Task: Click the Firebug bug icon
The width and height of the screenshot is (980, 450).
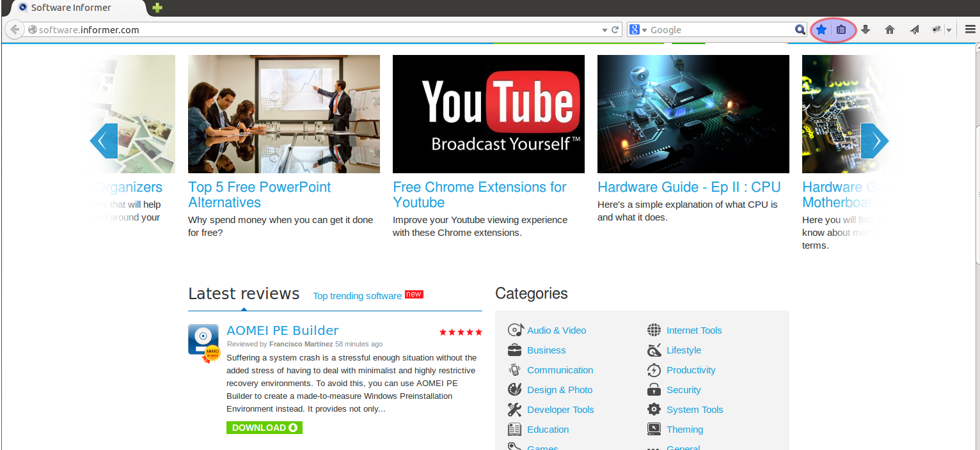Action: (937, 29)
